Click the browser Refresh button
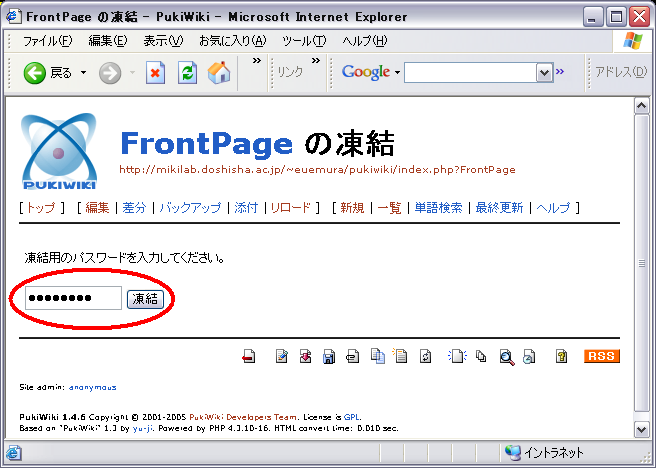 [x=187, y=73]
